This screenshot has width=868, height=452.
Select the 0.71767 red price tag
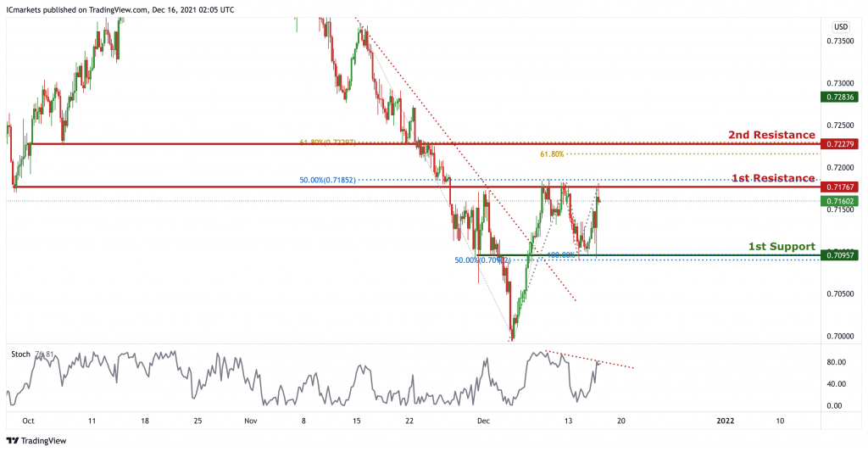(840, 187)
